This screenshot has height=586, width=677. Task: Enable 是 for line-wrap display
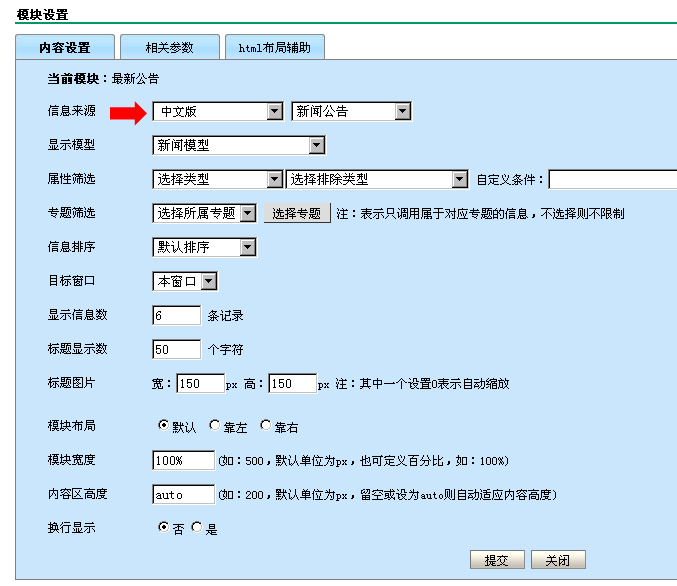[197, 527]
